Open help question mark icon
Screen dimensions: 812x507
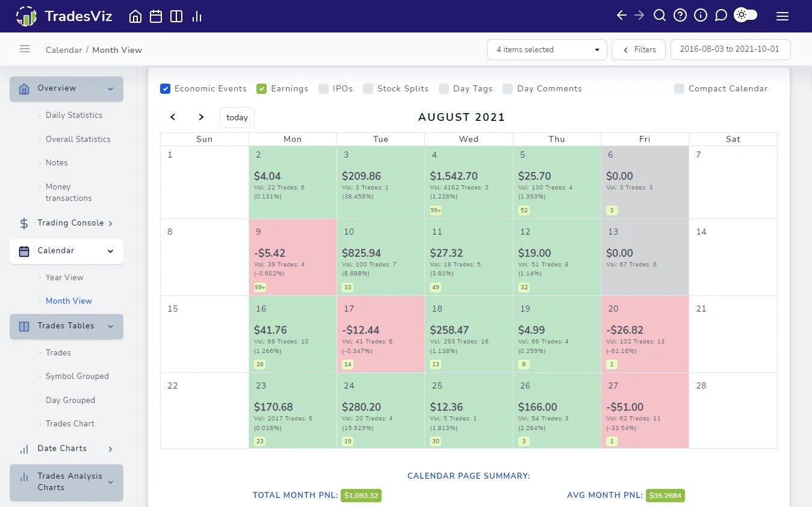tap(680, 16)
